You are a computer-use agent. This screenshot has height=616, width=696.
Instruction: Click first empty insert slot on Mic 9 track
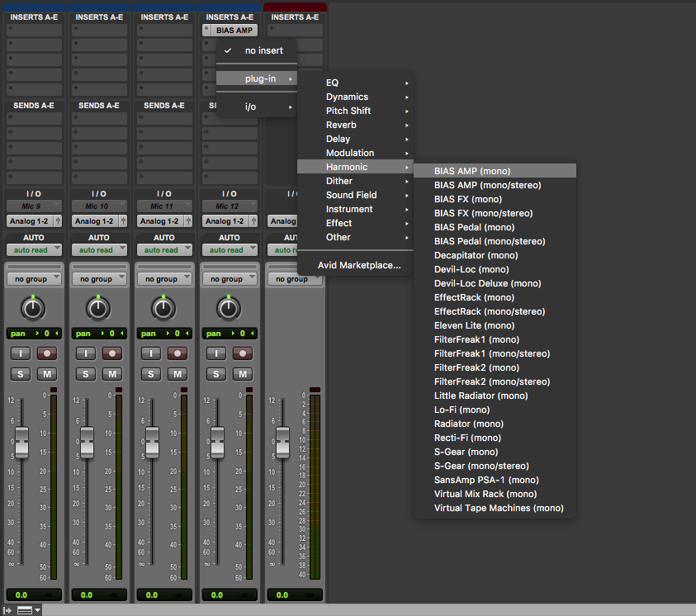34,31
